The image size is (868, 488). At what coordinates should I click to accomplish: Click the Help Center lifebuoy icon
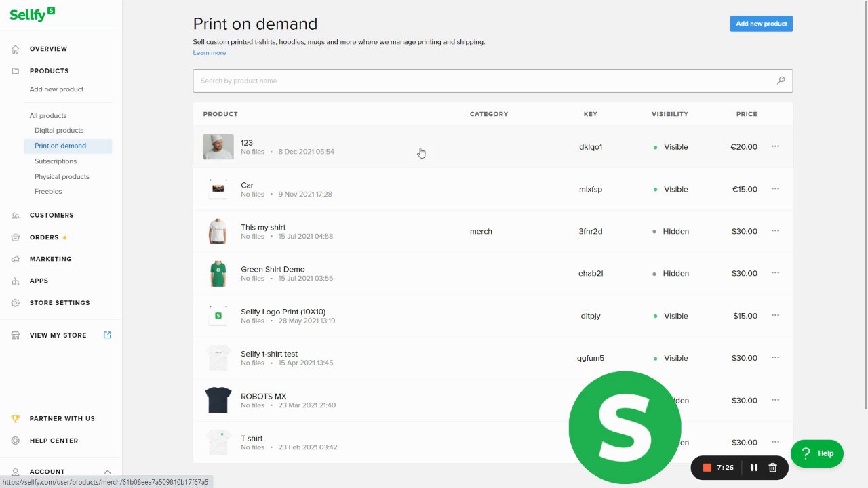(16, 441)
